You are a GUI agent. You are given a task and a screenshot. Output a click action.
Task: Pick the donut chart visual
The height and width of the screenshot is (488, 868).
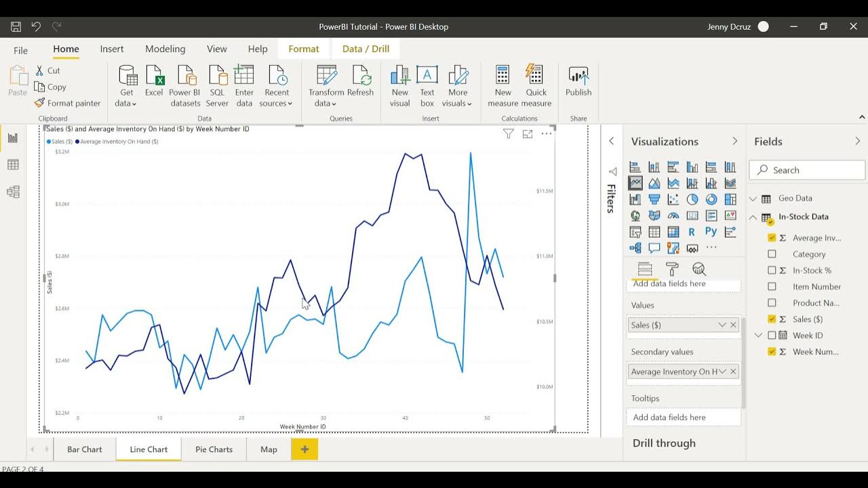point(711,199)
